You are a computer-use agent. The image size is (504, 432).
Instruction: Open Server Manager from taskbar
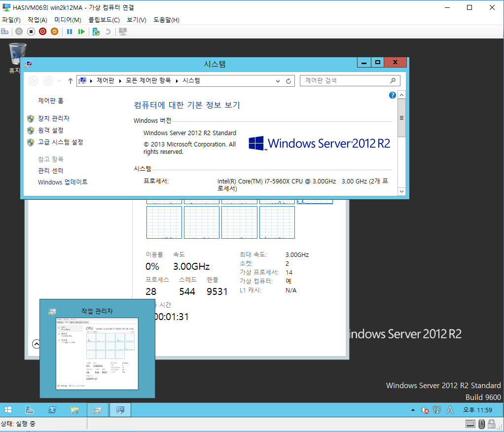coord(30,410)
